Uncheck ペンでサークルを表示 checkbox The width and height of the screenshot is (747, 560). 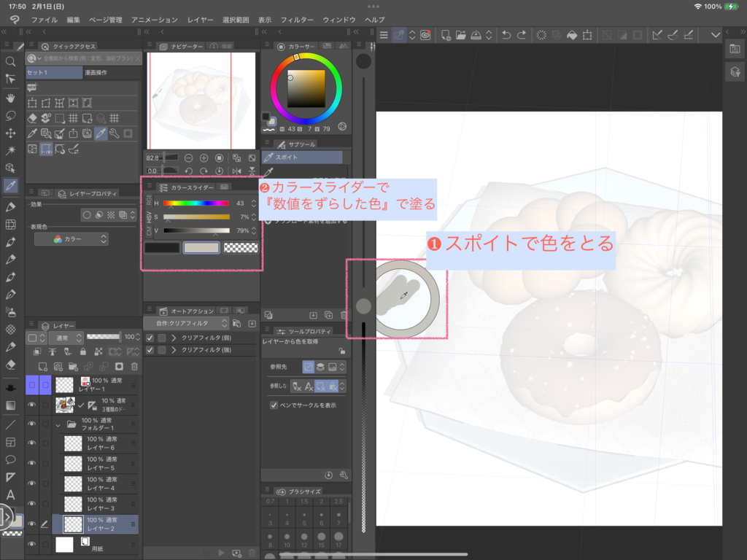[x=274, y=405]
